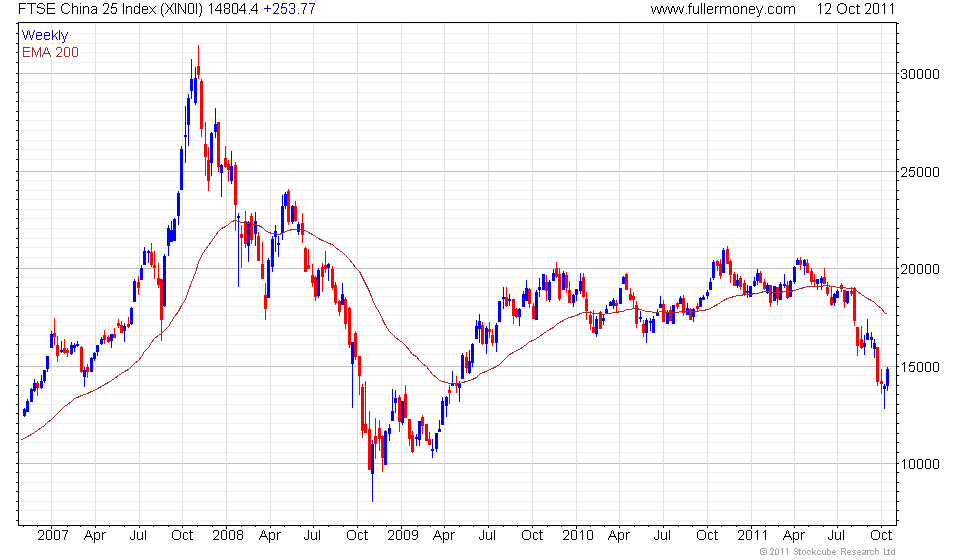Screen dimensions: 980x560
Task: Click the 2010 year axis label
Action: (x=578, y=536)
